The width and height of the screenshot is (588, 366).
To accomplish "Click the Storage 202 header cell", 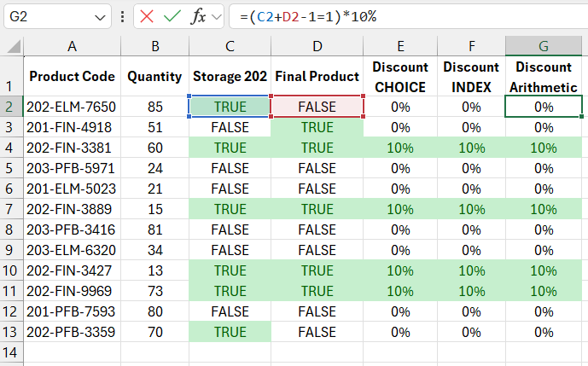I will (230, 76).
